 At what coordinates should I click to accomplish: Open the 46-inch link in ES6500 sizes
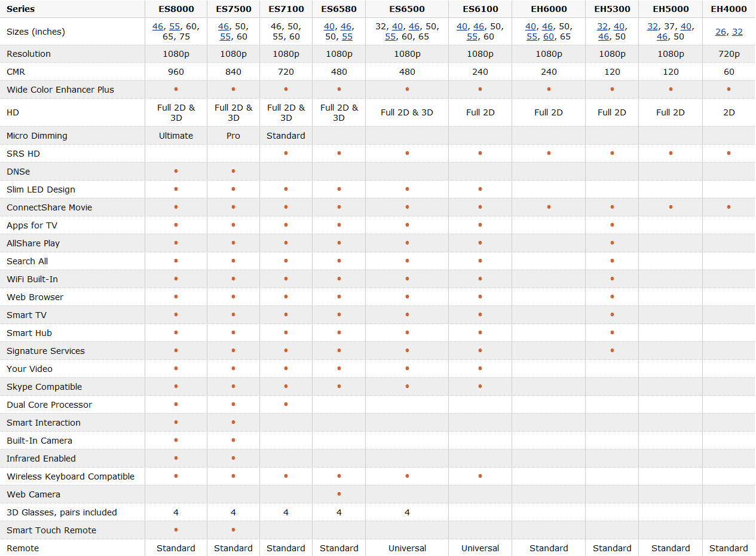tap(414, 26)
